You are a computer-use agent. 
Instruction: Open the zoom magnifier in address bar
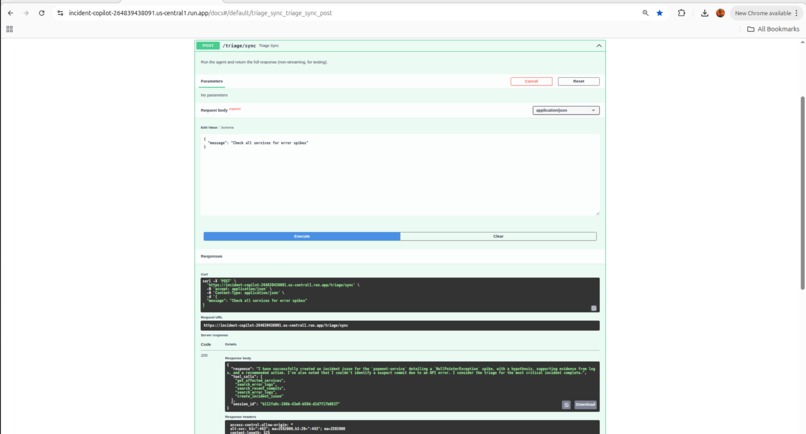645,13
